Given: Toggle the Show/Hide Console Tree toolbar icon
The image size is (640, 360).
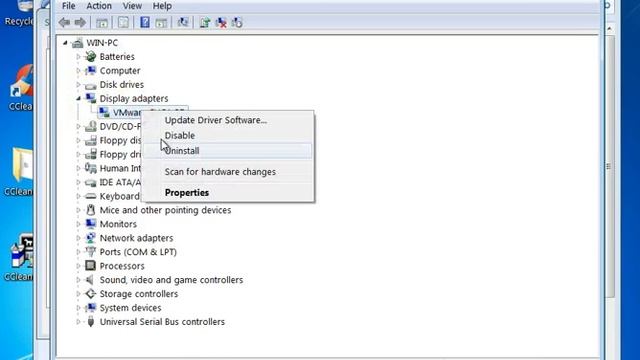Looking at the screenshot, I should pos(102,23).
